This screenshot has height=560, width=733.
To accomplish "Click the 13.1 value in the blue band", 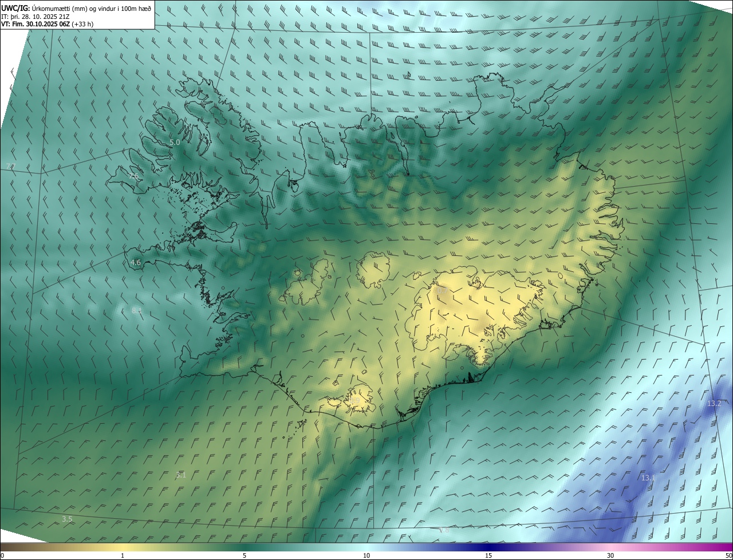I will pos(648,478).
